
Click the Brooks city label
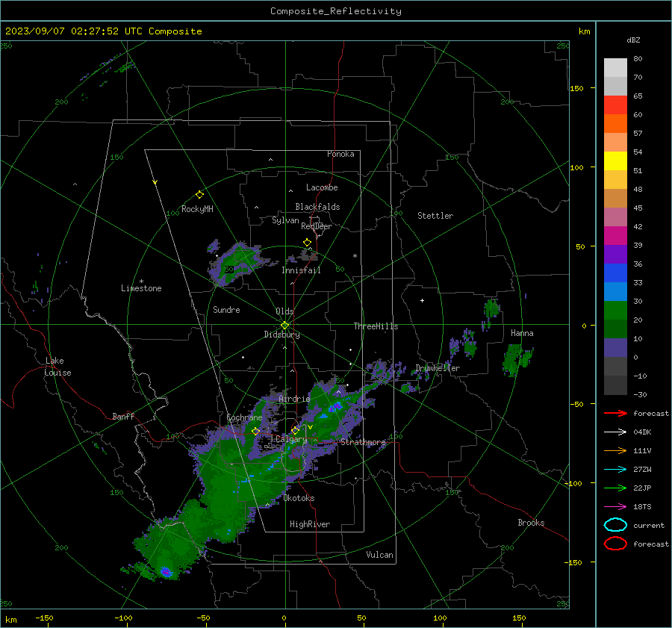[531, 523]
